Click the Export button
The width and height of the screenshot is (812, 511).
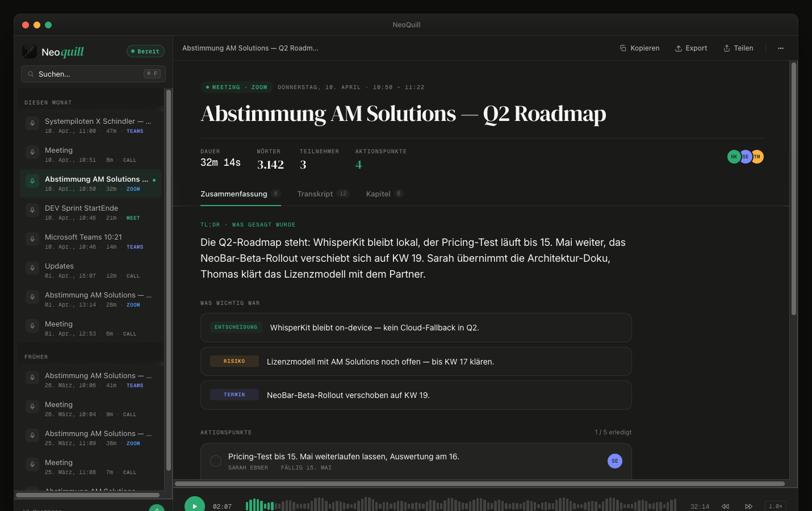691,48
